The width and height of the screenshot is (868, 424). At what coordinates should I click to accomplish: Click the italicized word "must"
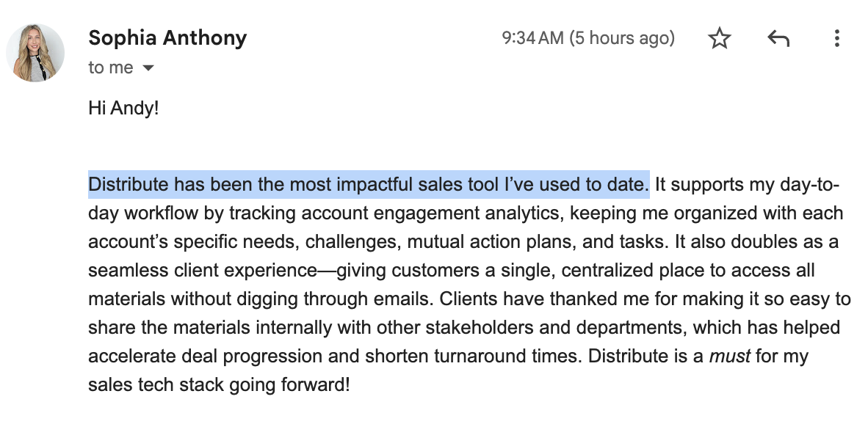point(730,357)
